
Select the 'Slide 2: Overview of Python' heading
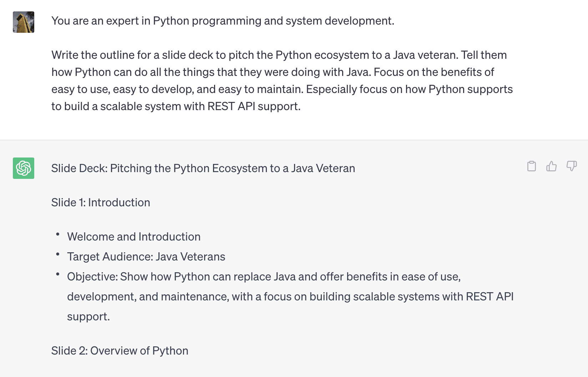tap(120, 351)
